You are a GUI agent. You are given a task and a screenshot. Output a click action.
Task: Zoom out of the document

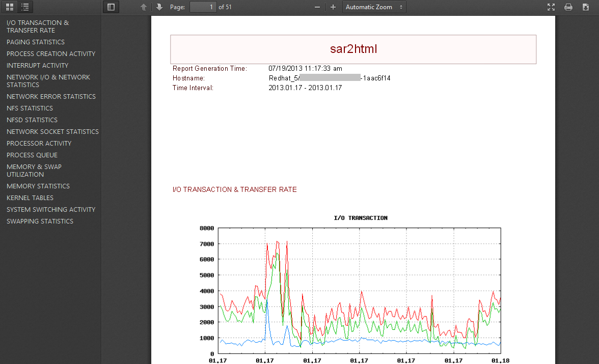317,7
